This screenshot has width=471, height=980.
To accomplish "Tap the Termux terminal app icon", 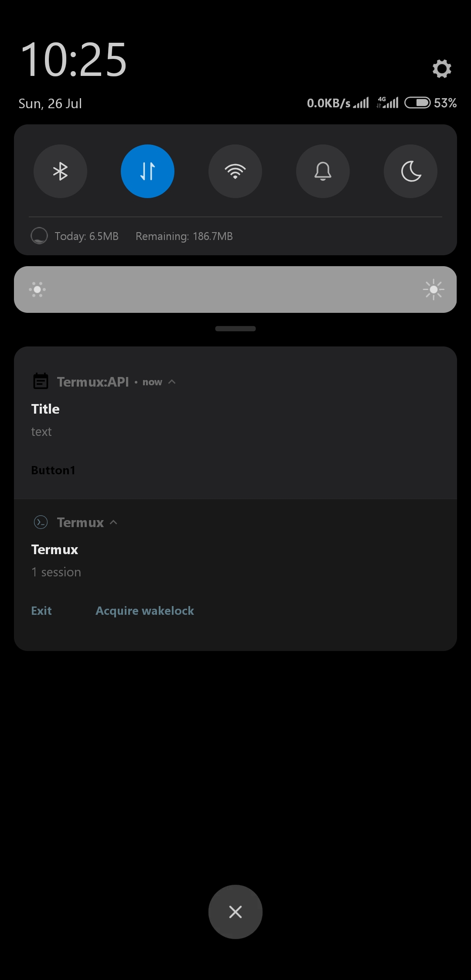I will (41, 522).
